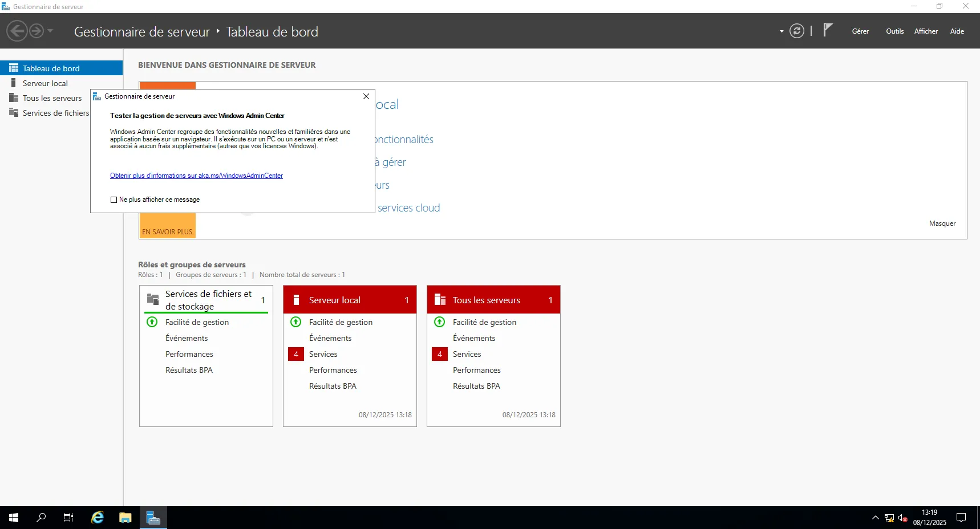Screen dimensions: 980x529
Task: Click green status icon in Serveur local tile
Action: pyautogui.click(x=296, y=322)
